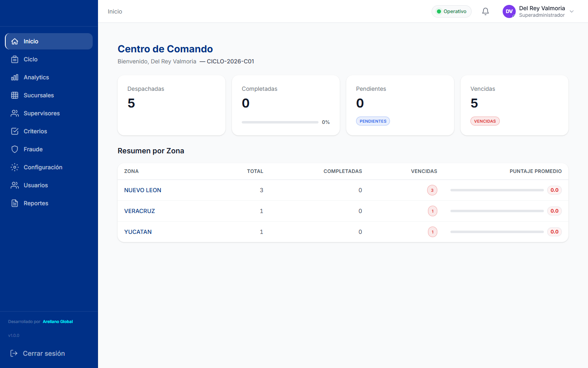
Task: Click the Configuración gear icon
Action: click(x=15, y=167)
